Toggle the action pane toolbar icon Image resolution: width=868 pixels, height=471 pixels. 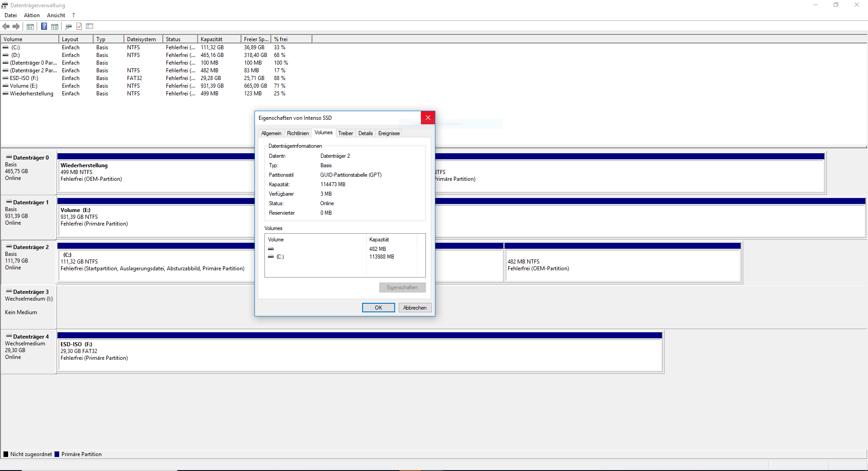(x=55, y=26)
